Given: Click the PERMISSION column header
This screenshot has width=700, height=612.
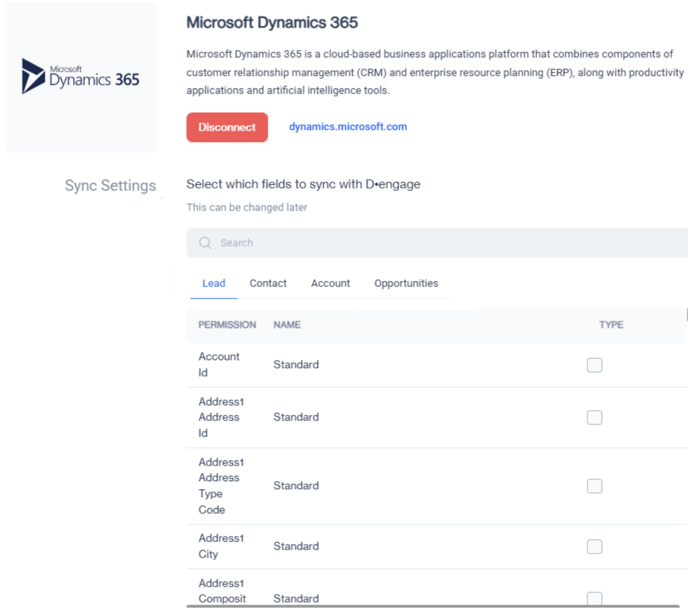Looking at the screenshot, I should [x=227, y=325].
